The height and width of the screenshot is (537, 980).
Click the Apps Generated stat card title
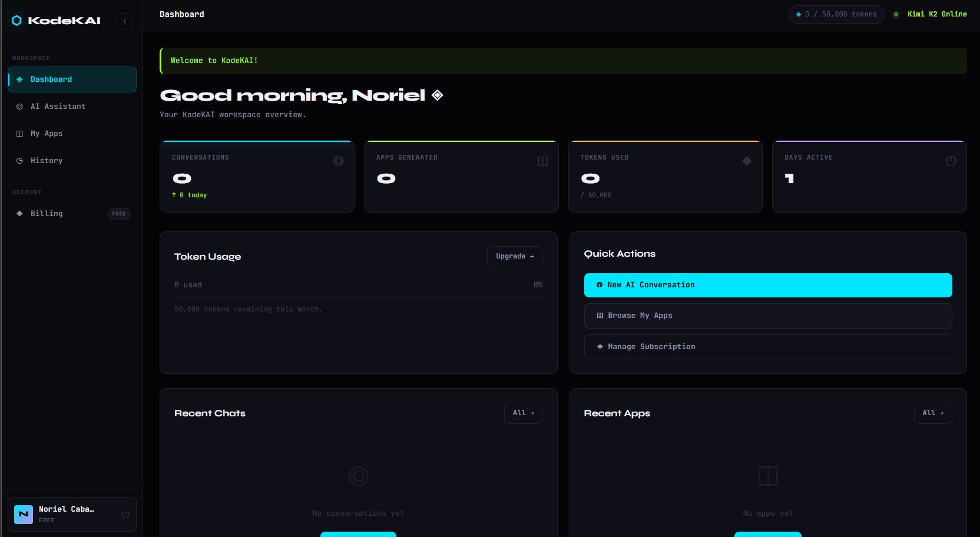tap(407, 158)
